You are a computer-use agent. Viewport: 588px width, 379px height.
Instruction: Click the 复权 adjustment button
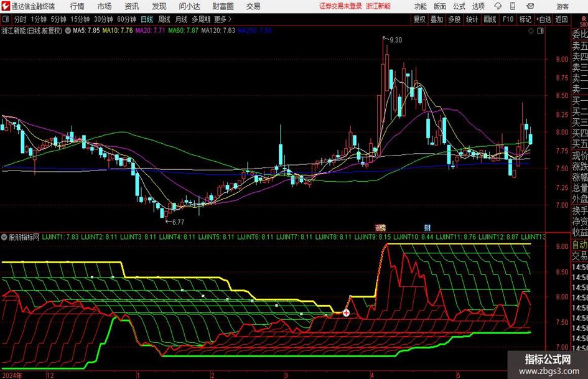click(x=419, y=19)
